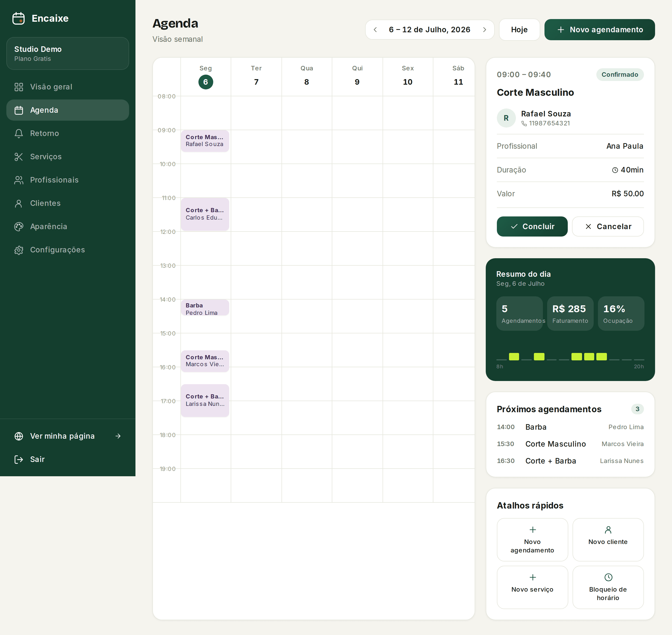Cancel the Corte Masculino appointment
The width and height of the screenshot is (672, 635).
(x=608, y=226)
